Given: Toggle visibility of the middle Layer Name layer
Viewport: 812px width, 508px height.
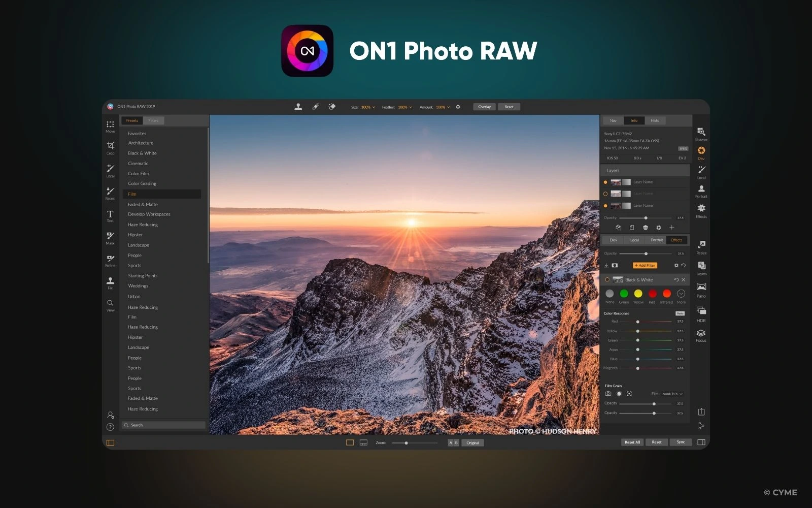Looking at the screenshot, I should tap(606, 194).
